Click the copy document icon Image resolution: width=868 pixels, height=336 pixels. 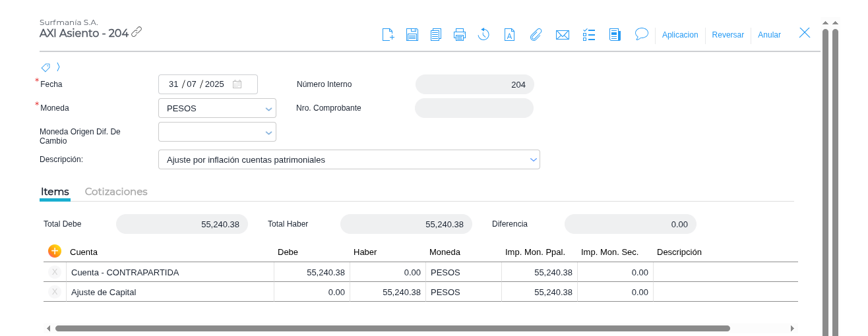coord(436,35)
